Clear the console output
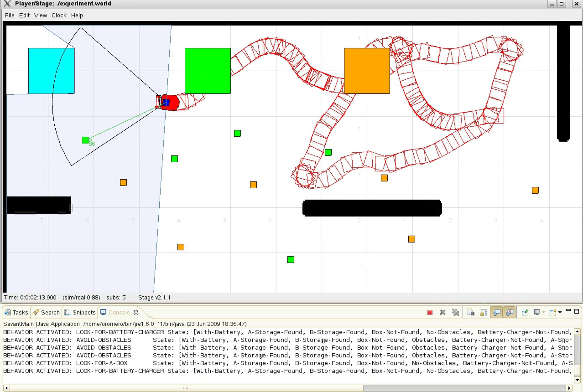This screenshot has height=392, width=583. (x=471, y=312)
